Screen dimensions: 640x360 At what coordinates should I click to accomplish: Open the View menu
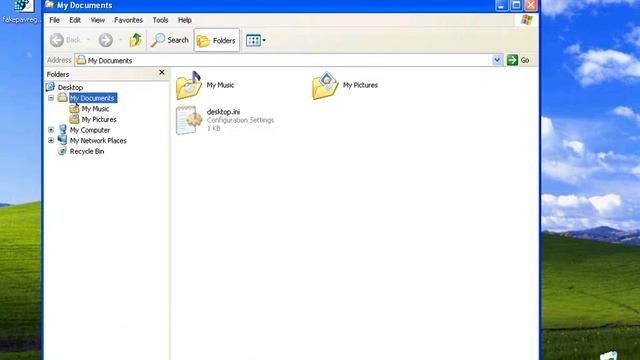98,20
